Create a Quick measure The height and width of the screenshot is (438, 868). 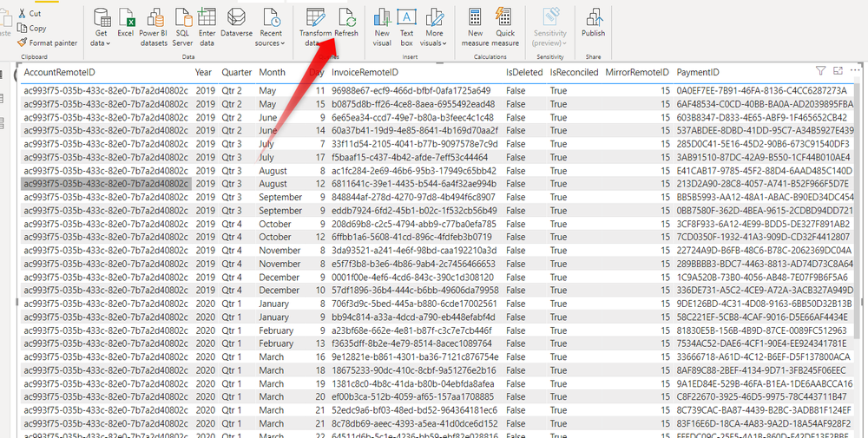click(x=505, y=26)
